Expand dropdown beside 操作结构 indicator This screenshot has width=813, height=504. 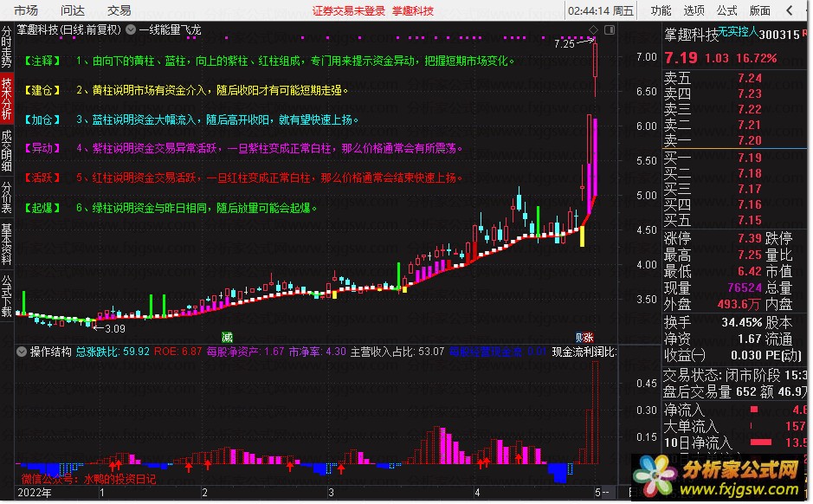[22, 352]
